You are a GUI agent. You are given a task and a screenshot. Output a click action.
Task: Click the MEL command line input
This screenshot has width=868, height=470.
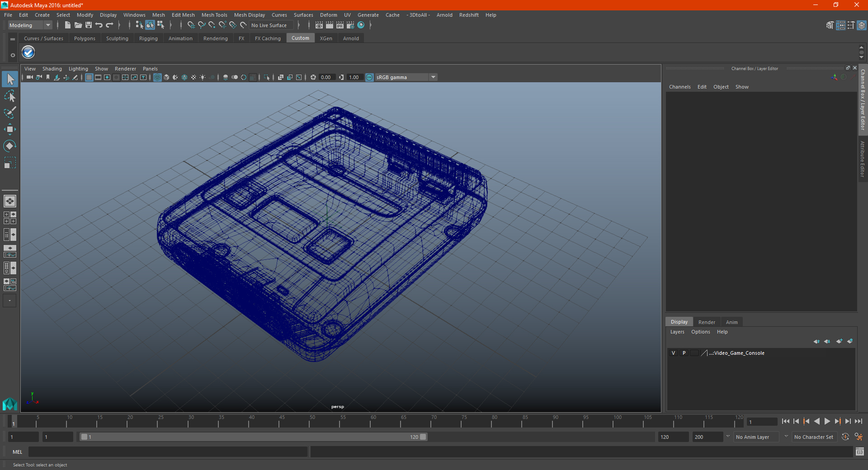click(x=168, y=452)
